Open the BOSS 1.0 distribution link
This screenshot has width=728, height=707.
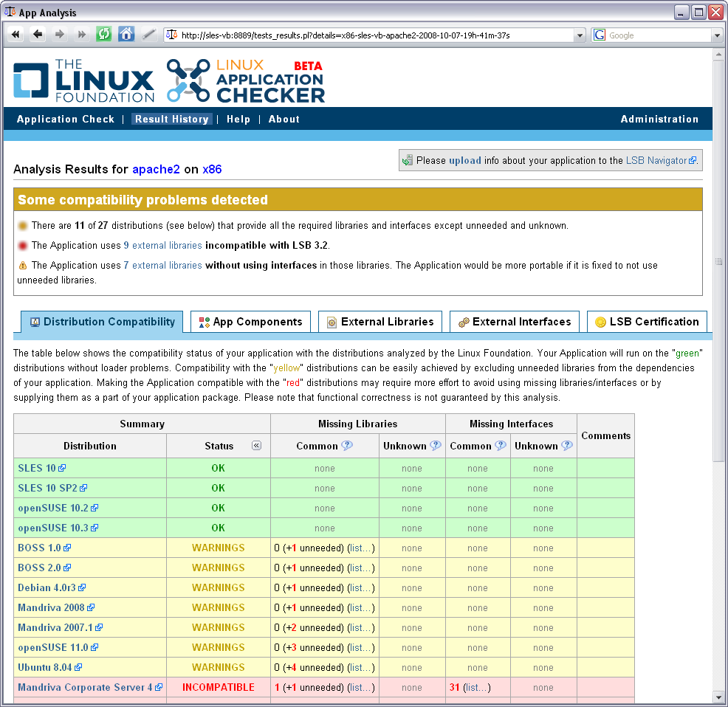tap(44, 548)
